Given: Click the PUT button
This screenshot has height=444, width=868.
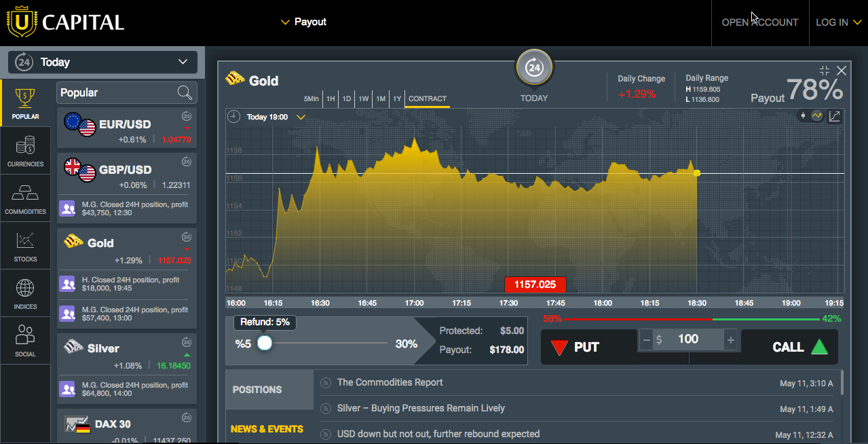Looking at the screenshot, I should coord(589,348).
